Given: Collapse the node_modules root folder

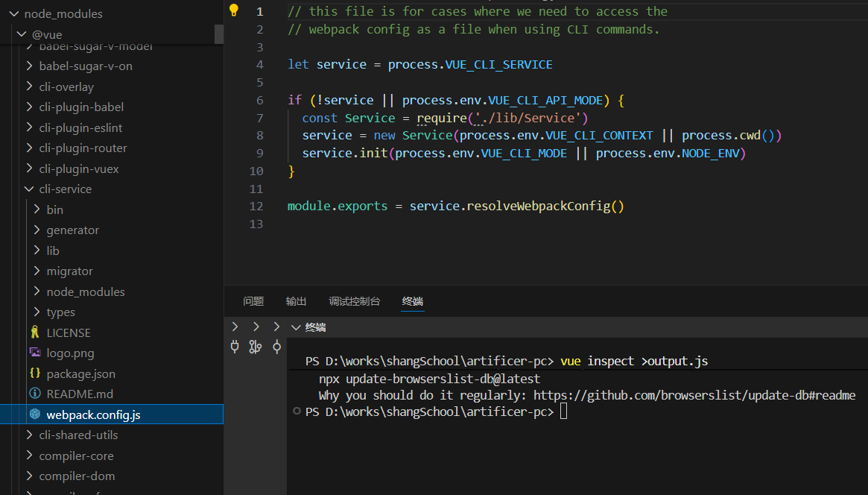Looking at the screenshot, I should (x=14, y=13).
